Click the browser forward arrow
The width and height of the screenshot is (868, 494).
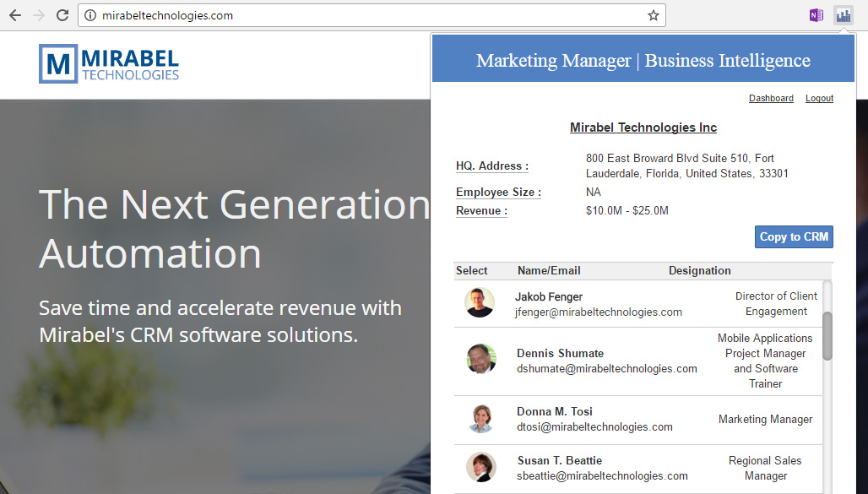click(39, 15)
